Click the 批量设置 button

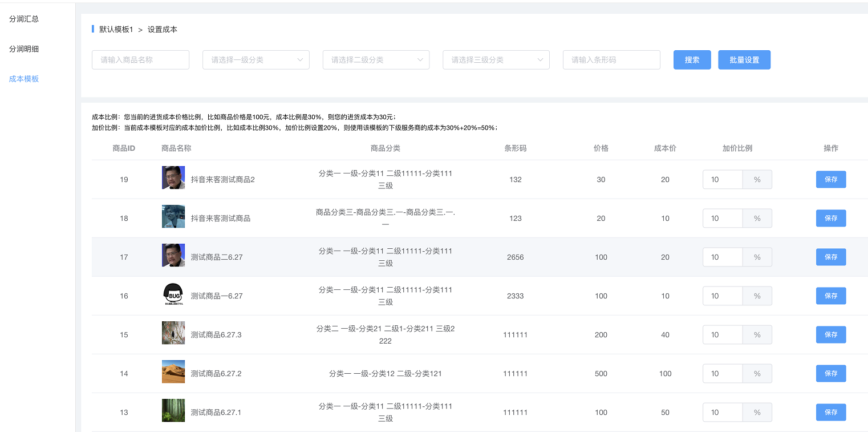(x=744, y=60)
